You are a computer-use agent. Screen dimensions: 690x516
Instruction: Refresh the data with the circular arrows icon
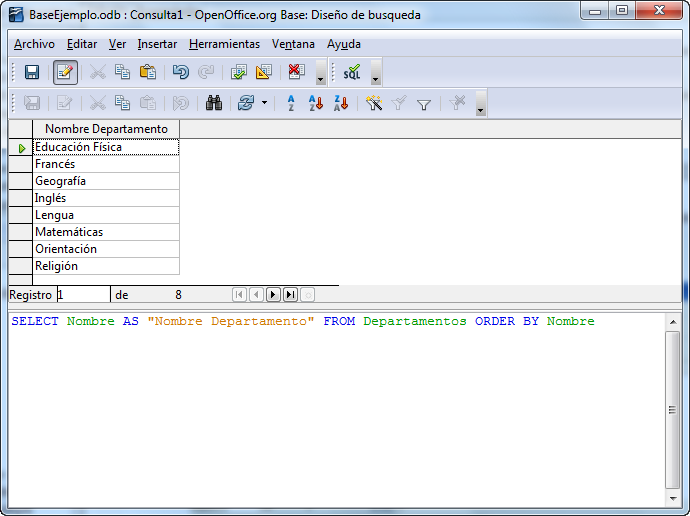point(246,103)
